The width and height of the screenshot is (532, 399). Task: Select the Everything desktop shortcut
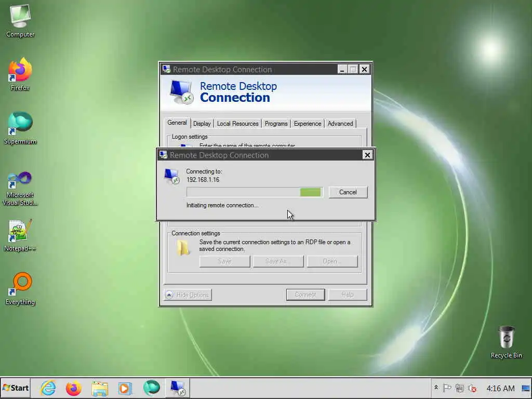coord(20,289)
